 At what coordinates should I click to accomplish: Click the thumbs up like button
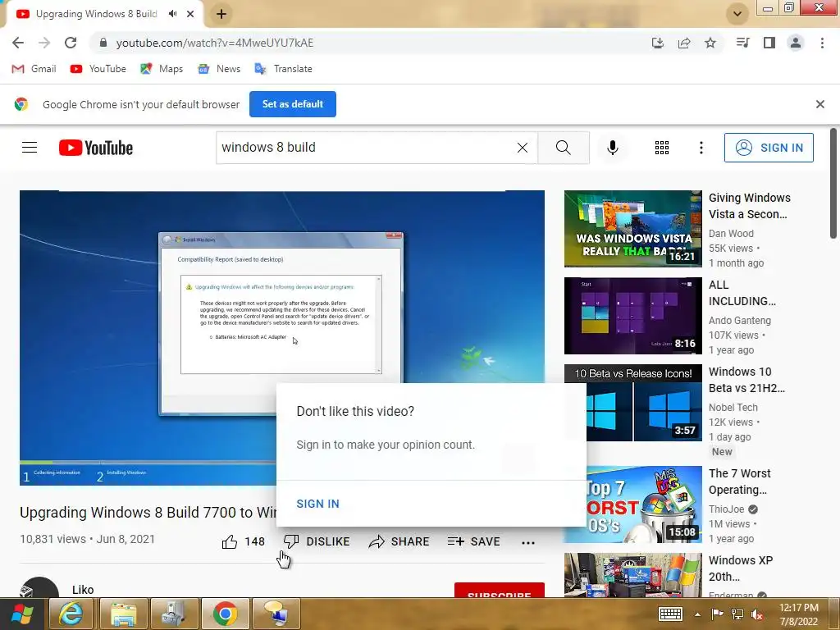[243, 541]
